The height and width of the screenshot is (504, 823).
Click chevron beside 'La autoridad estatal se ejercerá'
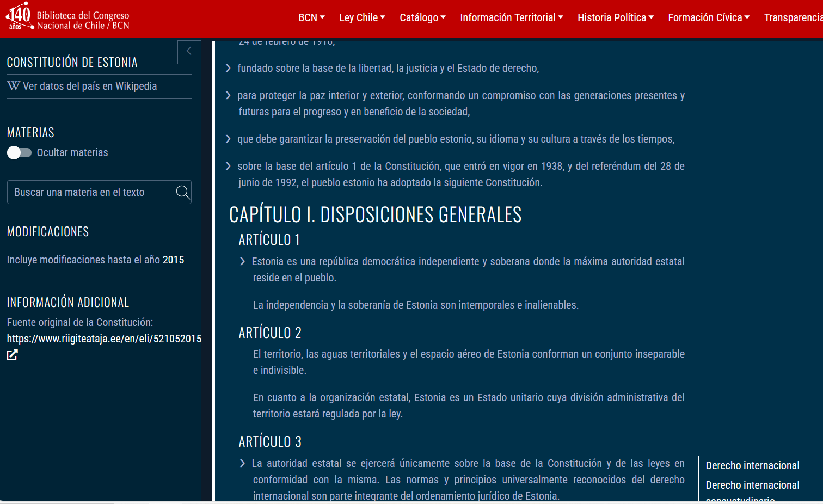(242, 463)
